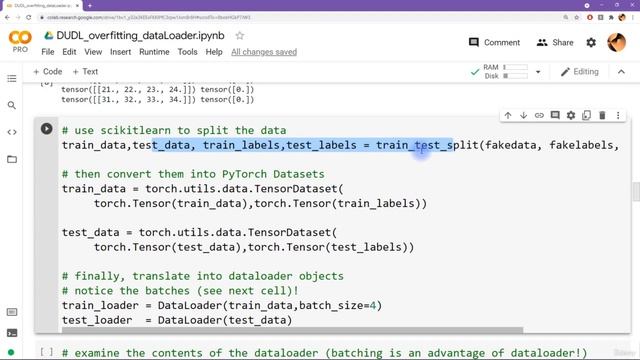Open more cell actions menu

[618, 116]
